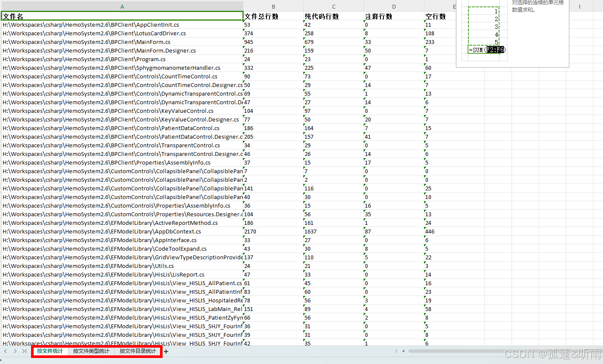Select the 注释行数 header cell

[394, 16]
